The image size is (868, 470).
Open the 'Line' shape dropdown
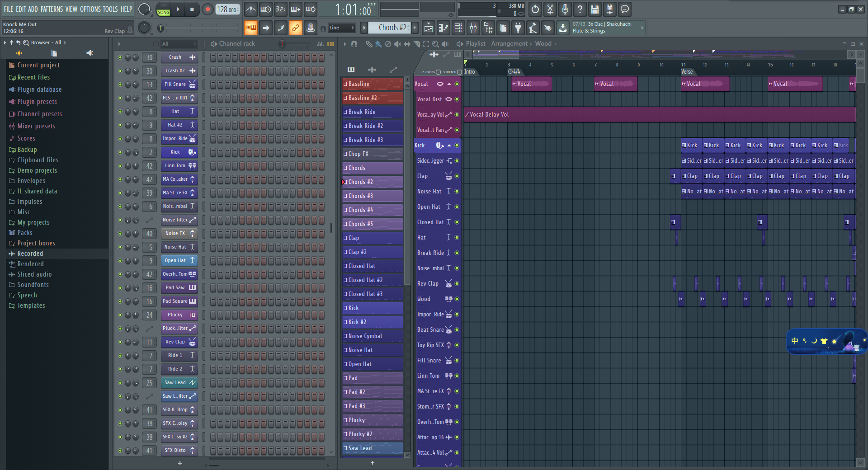pyautogui.click(x=342, y=28)
